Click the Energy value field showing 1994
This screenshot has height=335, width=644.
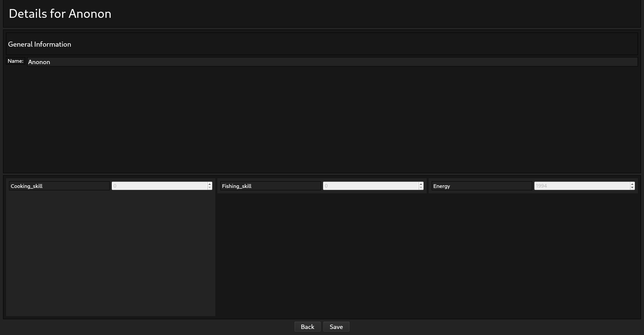[x=582, y=186]
